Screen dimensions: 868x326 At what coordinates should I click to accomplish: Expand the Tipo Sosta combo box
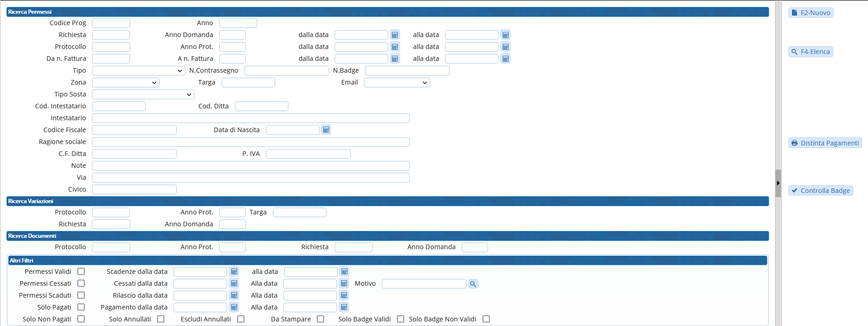click(143, 94)
